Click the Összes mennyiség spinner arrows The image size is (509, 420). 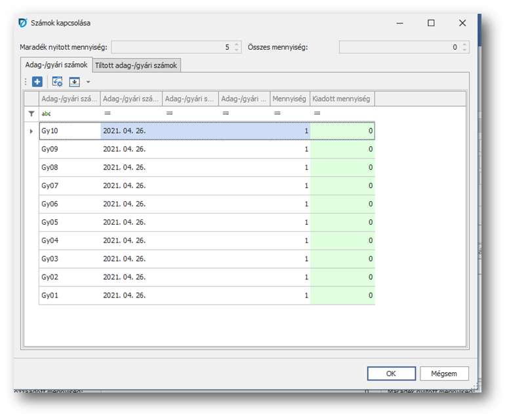coord(464,47)
